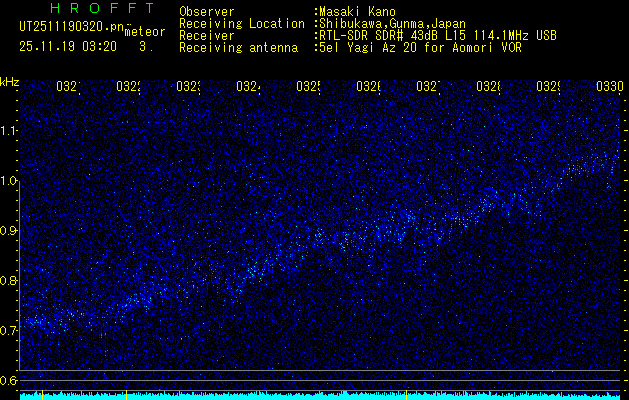Click the date stamp 25.11.19 03:20
The width and height of the screenshot is (629, 400).
click(x=68, y=47)
